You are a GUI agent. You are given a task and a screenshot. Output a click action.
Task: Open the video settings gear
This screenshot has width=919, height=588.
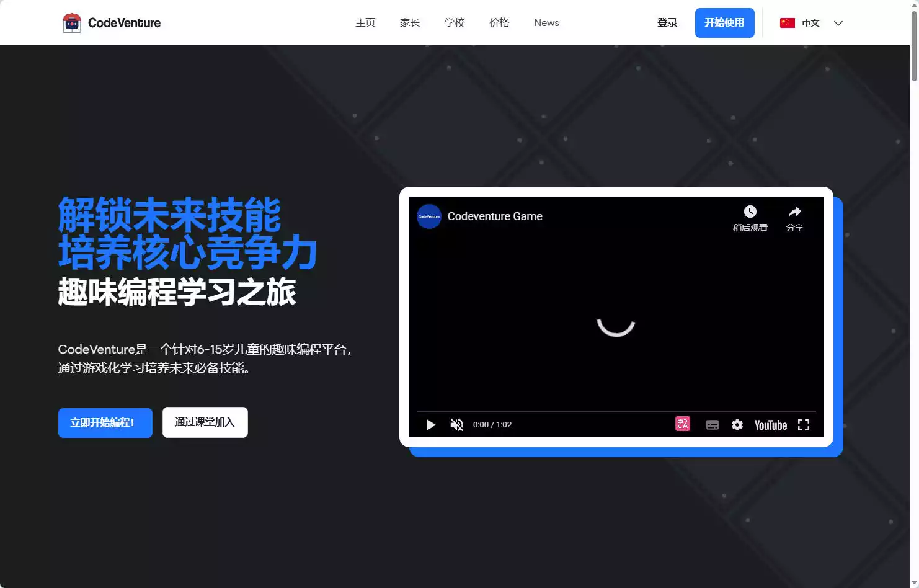(x=737, y=425)
